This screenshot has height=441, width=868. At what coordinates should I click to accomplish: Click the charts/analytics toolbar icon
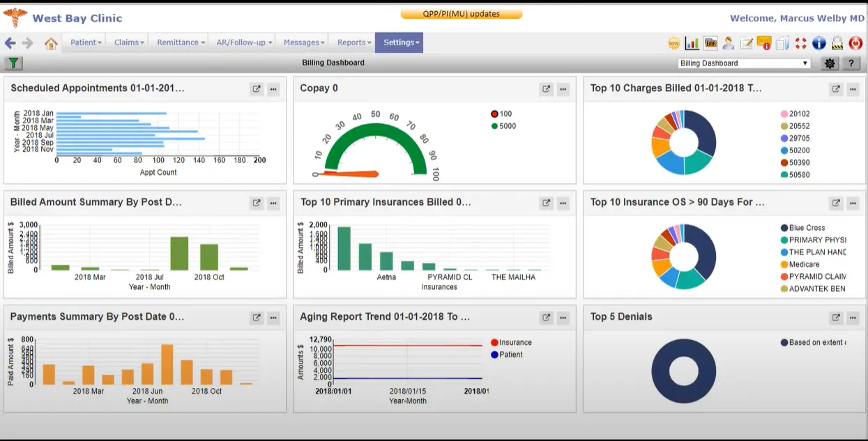pos(692,42)
